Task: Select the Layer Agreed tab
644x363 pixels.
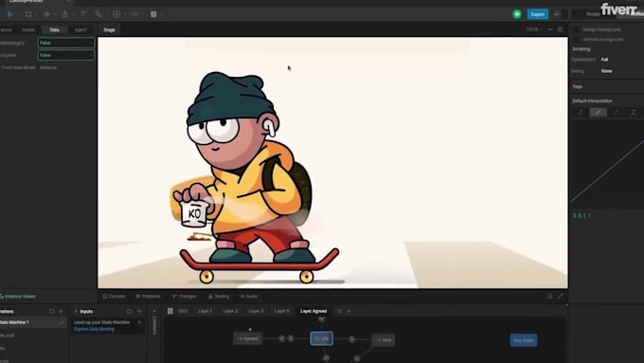Action: (313, 311)
